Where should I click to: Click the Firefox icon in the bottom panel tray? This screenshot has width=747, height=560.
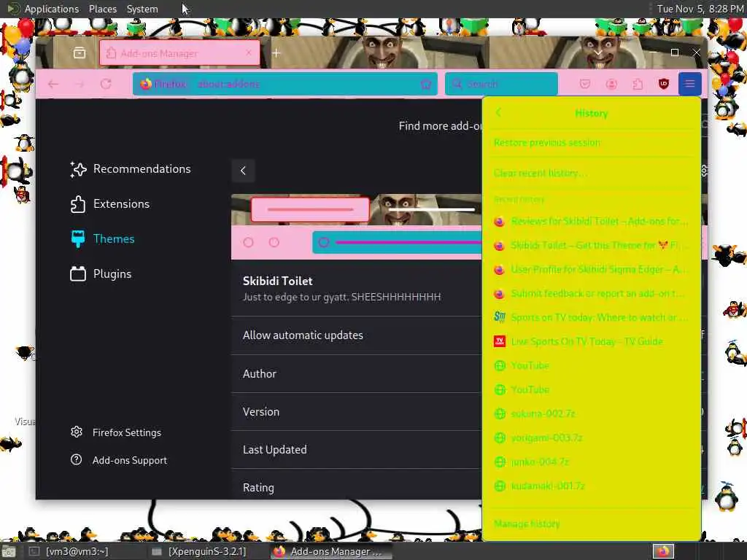663,551
